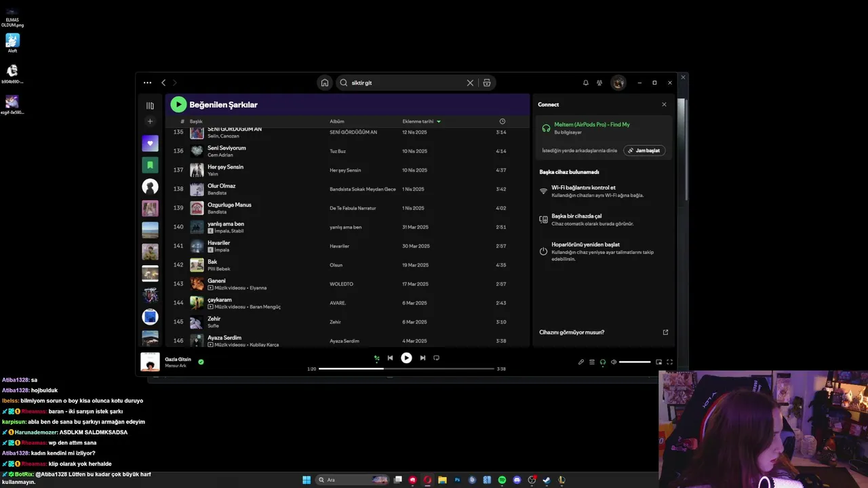Skip to next track
Screen dimensions: 868x488
422,358
